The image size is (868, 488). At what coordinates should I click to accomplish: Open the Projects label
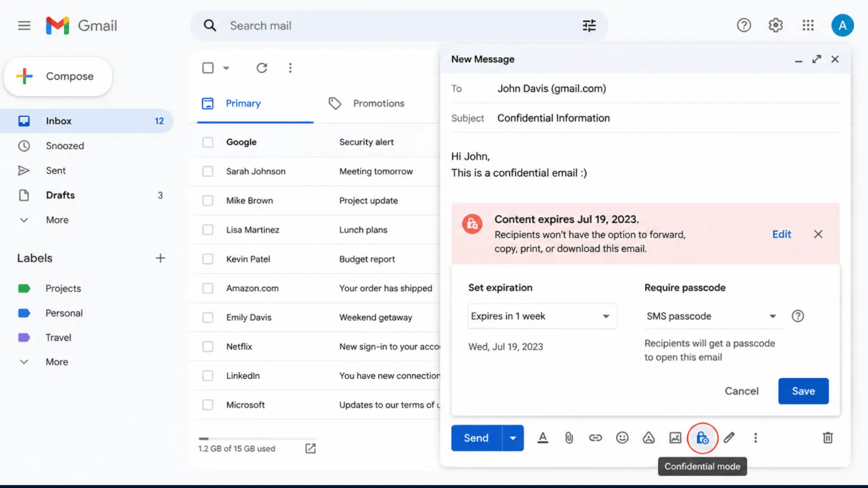63,288
